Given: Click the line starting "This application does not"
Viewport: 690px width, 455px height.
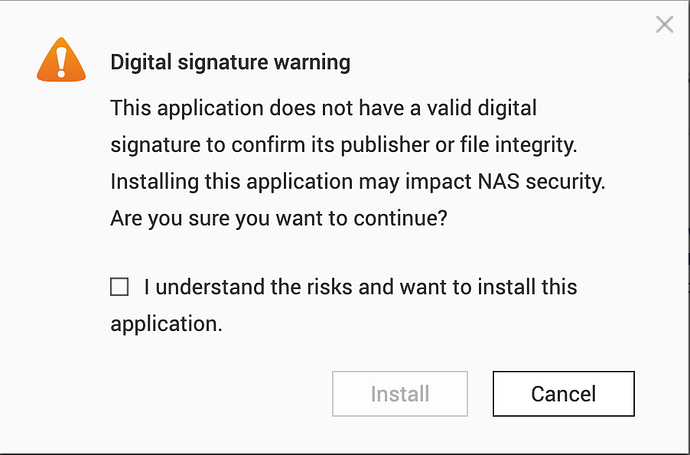Looking at the screenshot, I should [x=323, y=107].
